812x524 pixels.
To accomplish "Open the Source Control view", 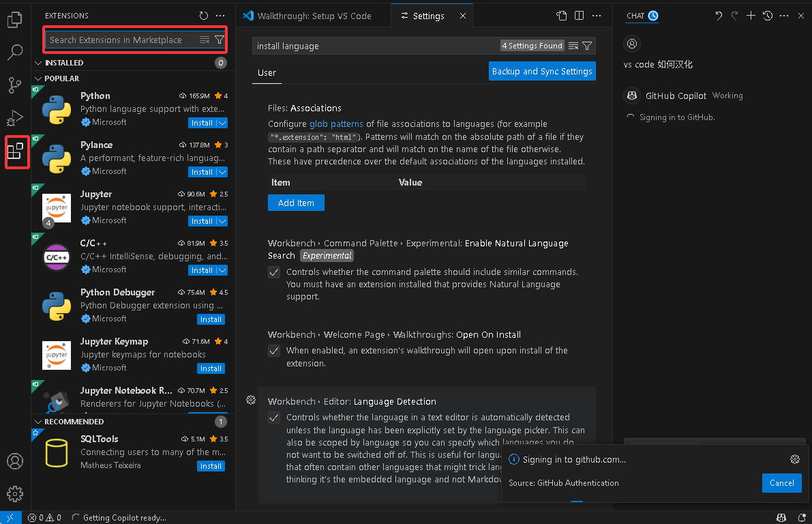I will pos(15,85).
